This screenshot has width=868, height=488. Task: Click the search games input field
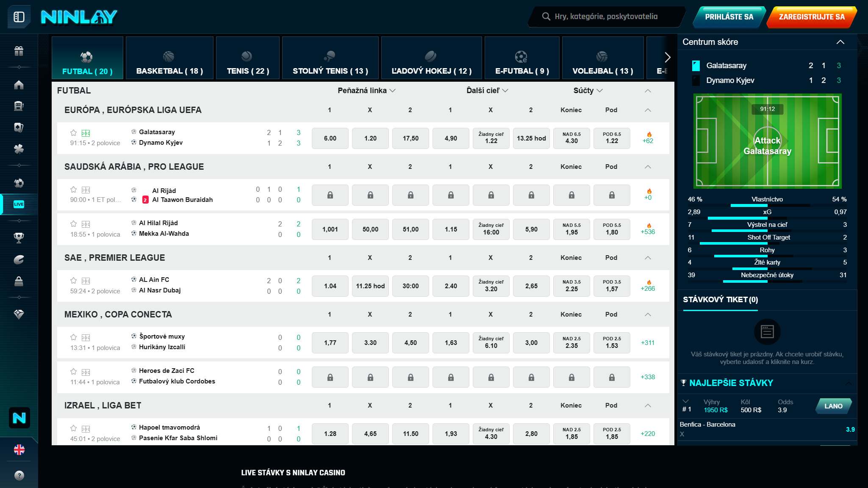click(x=605, y=17)
